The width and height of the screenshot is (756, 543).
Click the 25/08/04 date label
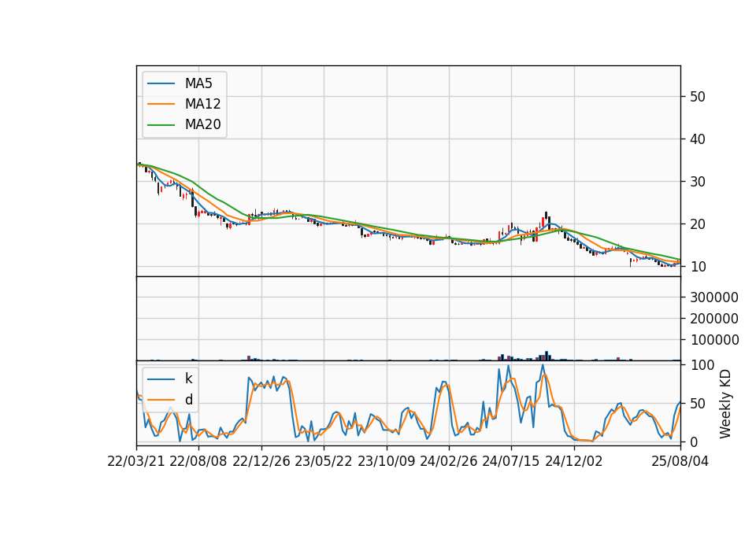(x=680, y=462)
